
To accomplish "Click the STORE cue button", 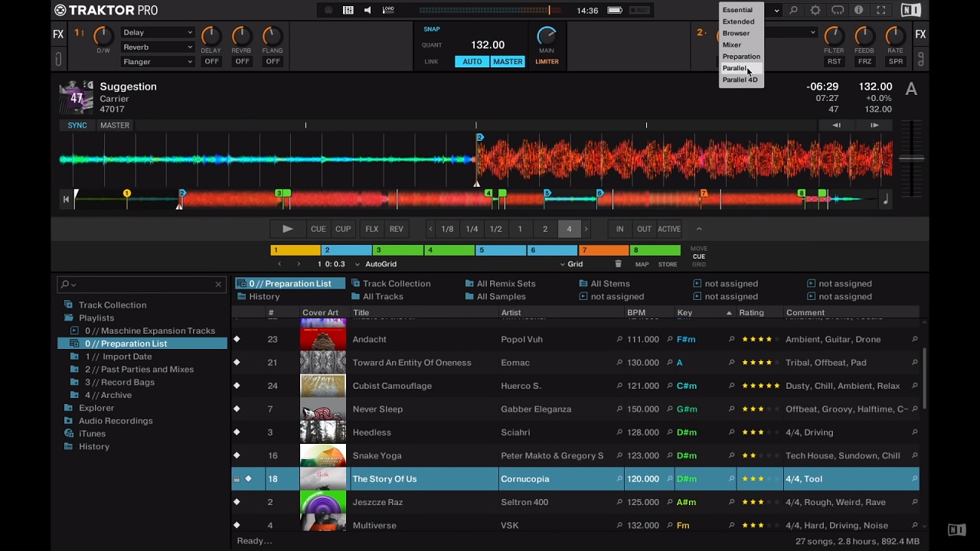I will [668, 264].
